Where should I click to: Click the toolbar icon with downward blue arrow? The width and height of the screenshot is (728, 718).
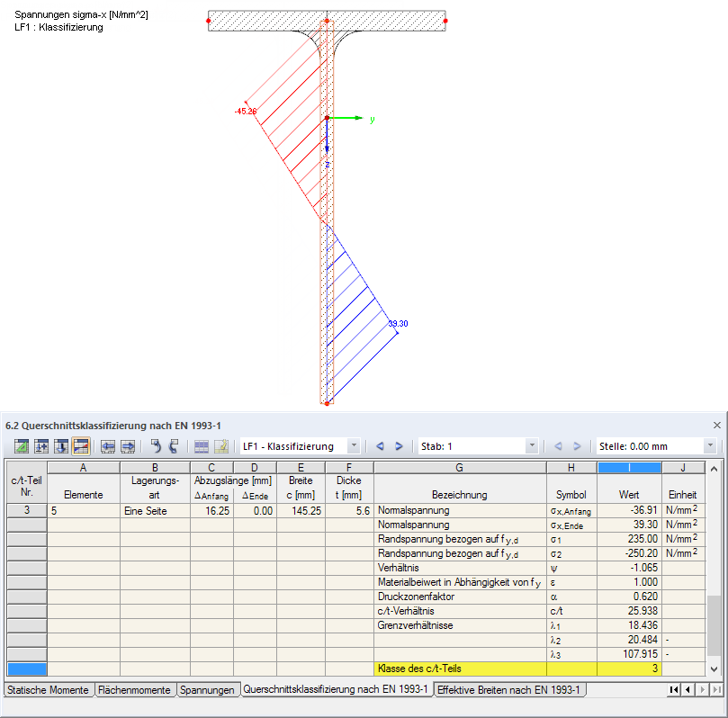click(61, 446)
